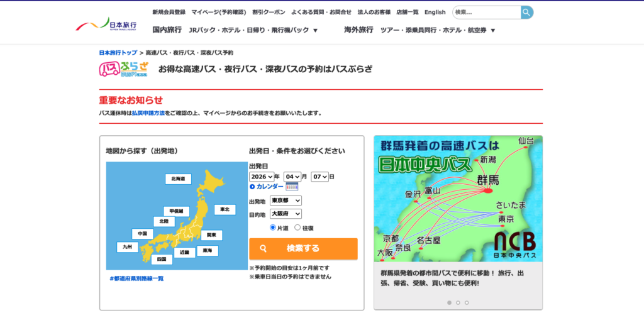Open the 出発地 departure prefecture dropdown
This screenshot has height=313, width=644.
[286, 200]
